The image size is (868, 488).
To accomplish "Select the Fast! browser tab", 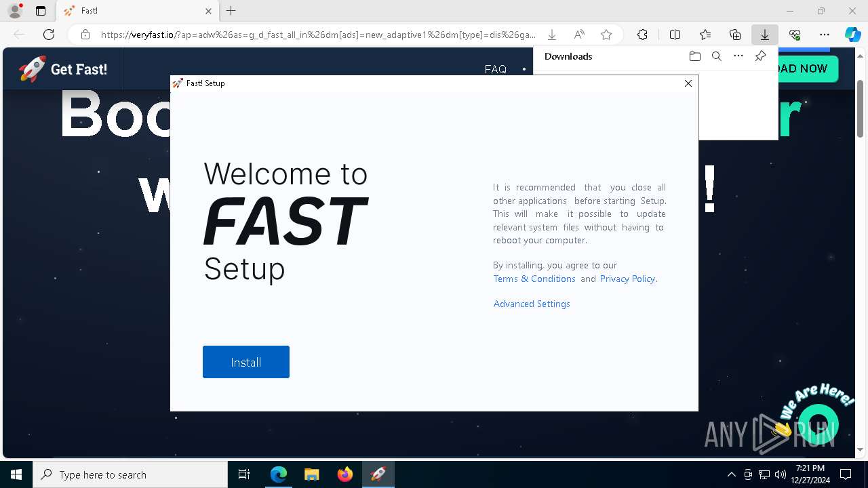I will (137, 11).
